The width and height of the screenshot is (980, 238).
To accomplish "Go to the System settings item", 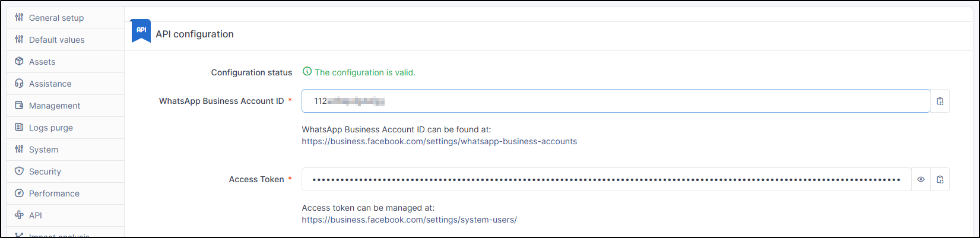I will point(43,150).
